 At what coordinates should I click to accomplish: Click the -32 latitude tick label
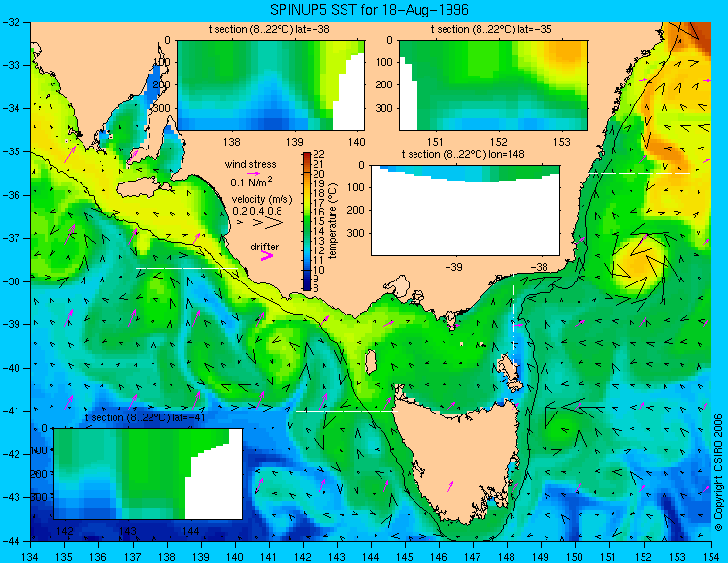pyautogui.click(x=13, y=22)
